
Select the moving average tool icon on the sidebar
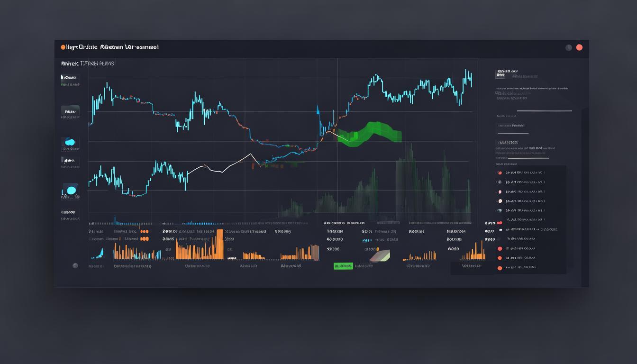pos(70,161)
